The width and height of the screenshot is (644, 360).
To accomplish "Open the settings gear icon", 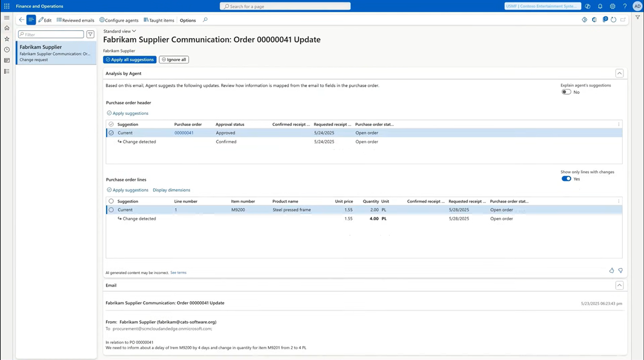I will pos(612,6).
